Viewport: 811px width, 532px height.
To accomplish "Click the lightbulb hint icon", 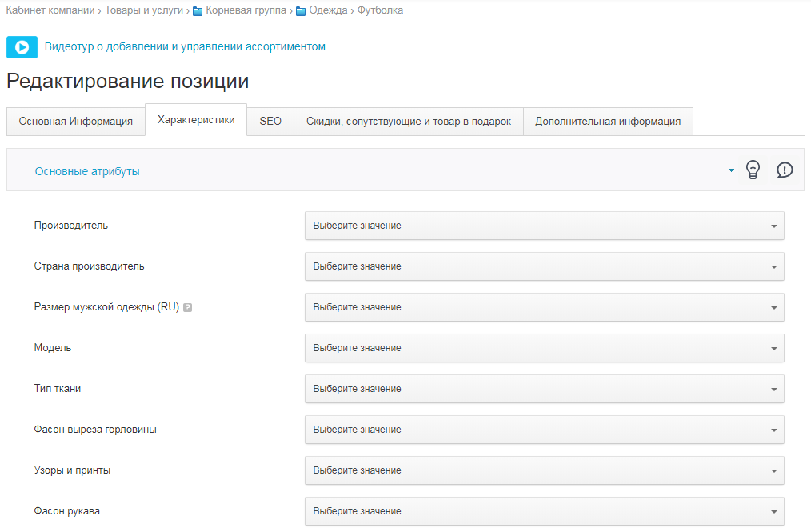I will [752, 170].
